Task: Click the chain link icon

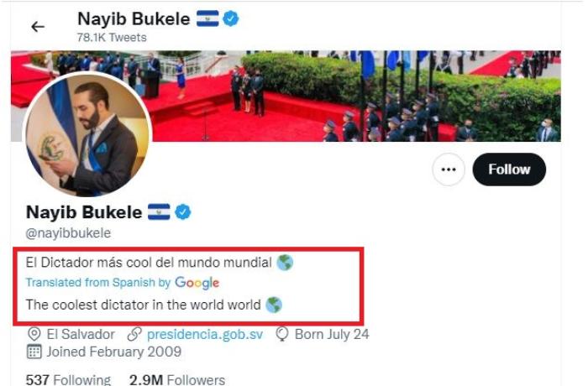Action: (x=134, y=334)
